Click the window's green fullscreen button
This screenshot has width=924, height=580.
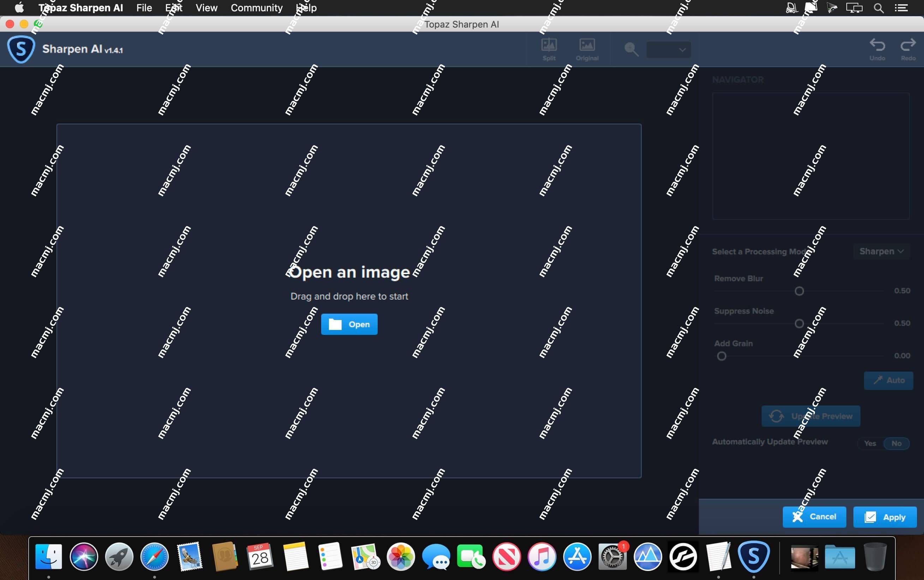point(37,24)
